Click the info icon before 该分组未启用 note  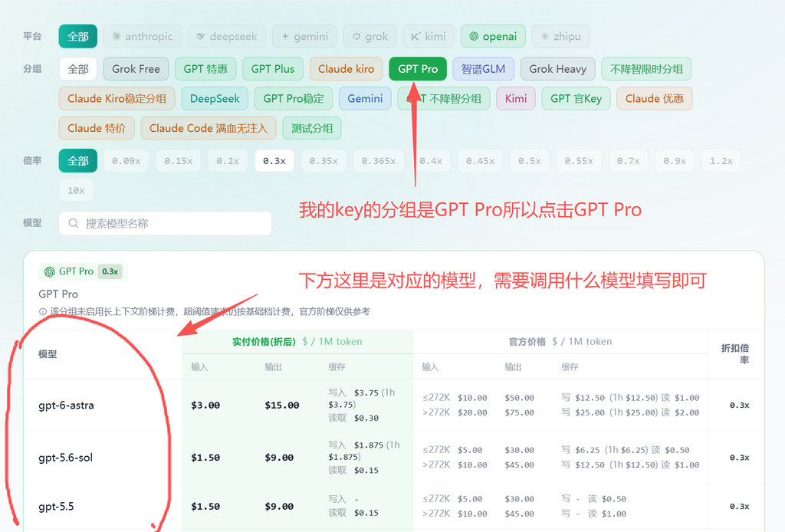point(43,312)
